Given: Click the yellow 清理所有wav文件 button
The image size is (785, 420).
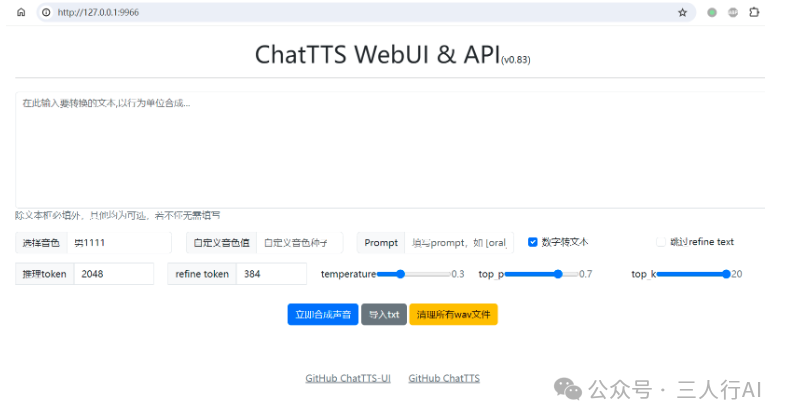Looking at the screenshot, I should (x=453, y=314).
